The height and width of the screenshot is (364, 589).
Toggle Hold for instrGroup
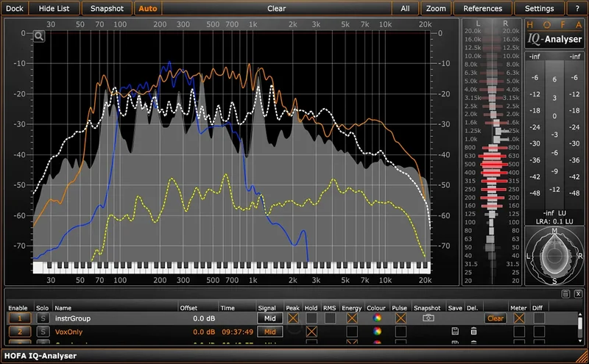click(311, 318)
